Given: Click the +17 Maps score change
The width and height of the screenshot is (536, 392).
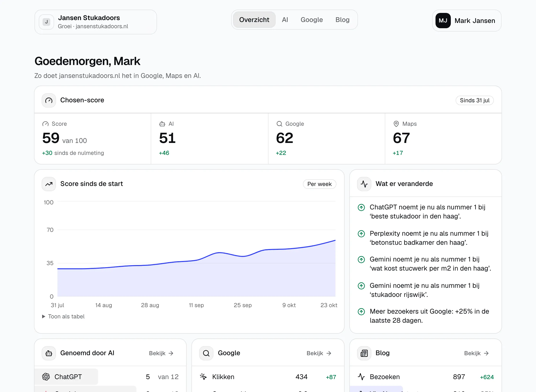Looking at the screenshot, I should [398, 153].
